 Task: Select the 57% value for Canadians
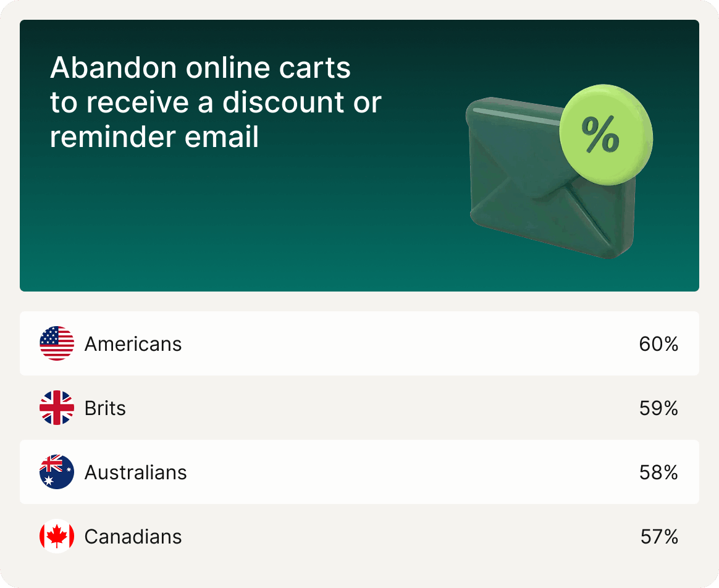point(659,537)
